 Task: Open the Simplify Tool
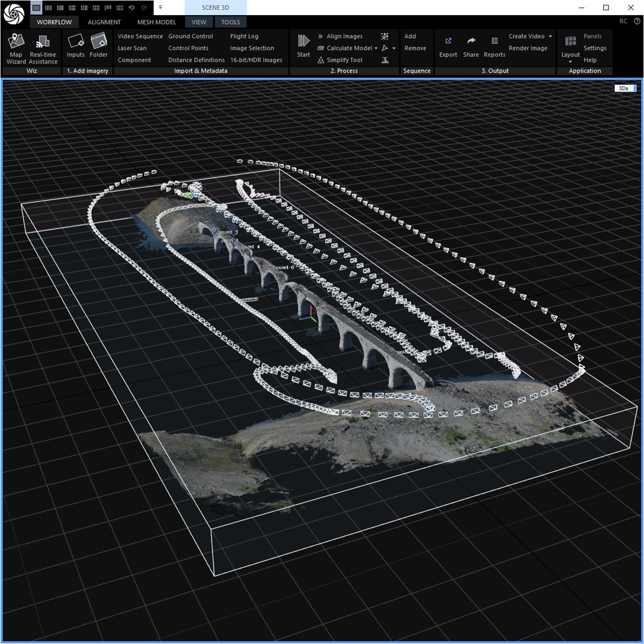tap(340, 60)
